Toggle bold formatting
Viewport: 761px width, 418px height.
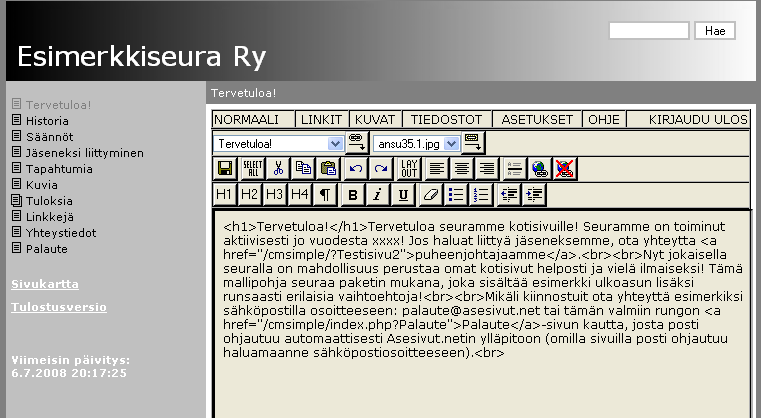coord(353,194)
